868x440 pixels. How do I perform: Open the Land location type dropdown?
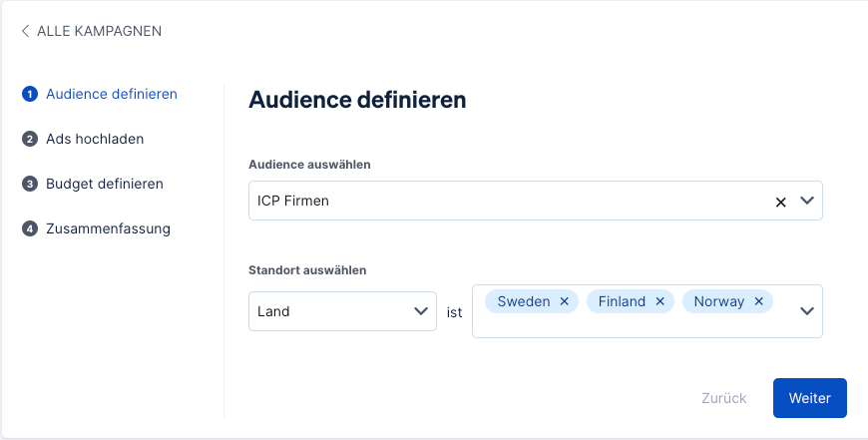(x=341, y=311)
